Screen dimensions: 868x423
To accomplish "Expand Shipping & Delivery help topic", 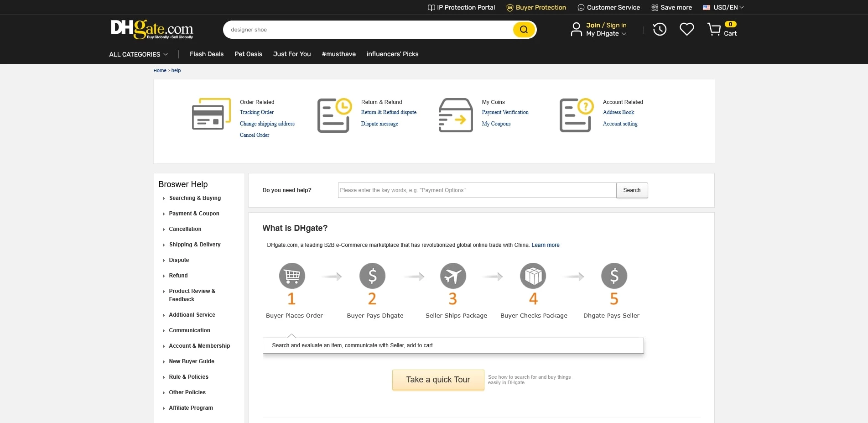I will pyautogui.click(x=195, y=245).
